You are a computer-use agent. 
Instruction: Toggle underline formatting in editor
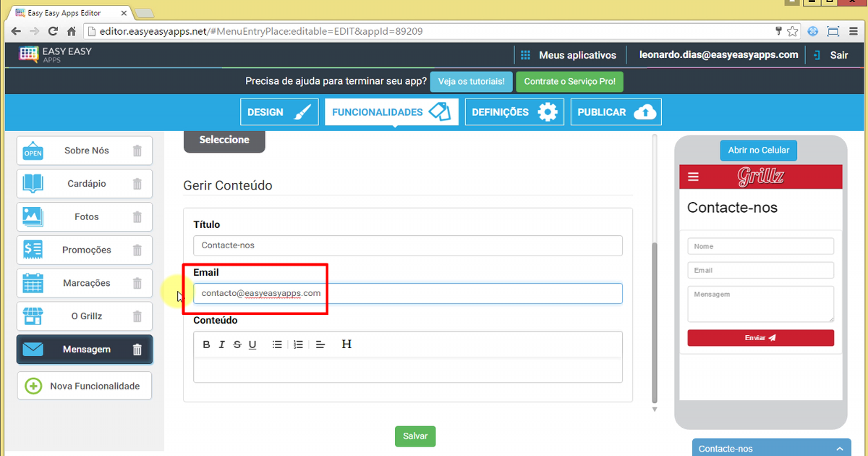[252, 345]
